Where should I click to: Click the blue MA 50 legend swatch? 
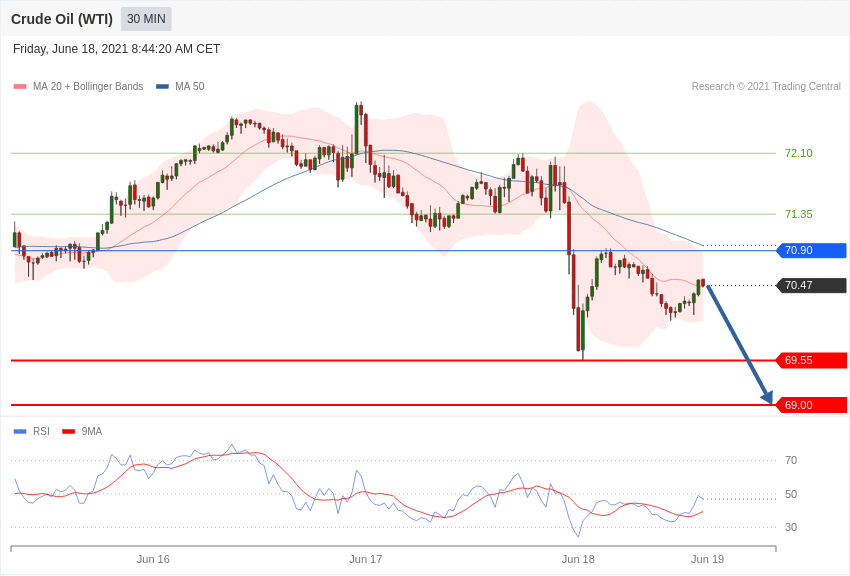[x=162, y=87]
